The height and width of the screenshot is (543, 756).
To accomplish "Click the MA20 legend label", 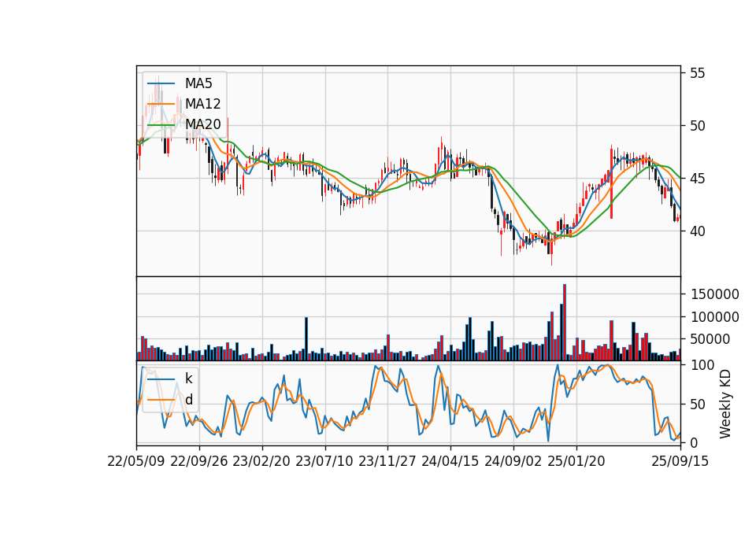I will click(x=203, y=124).
